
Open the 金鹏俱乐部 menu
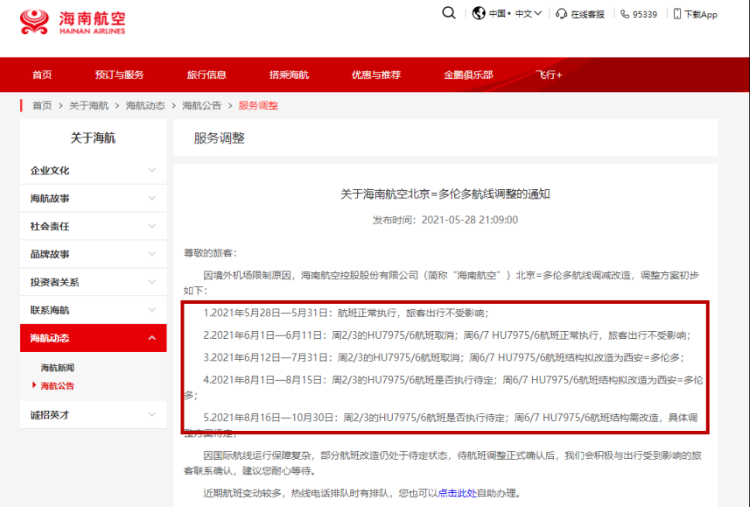point(468,75)
